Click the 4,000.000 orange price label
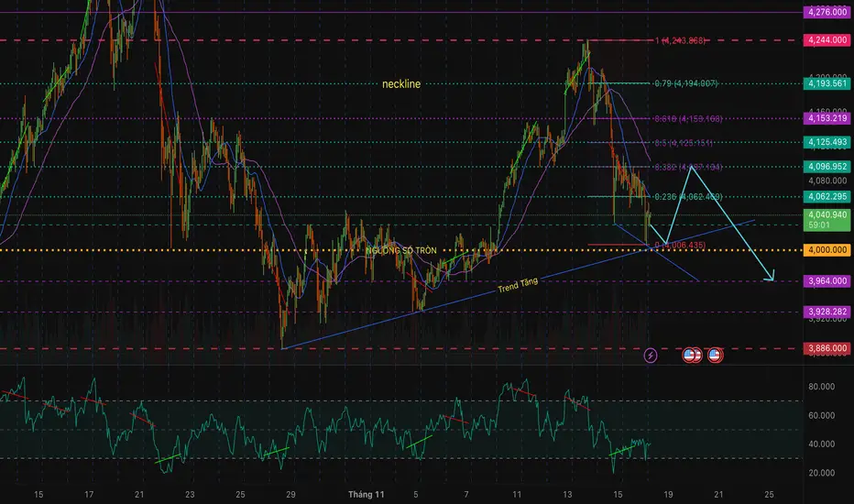The width and height of the screenshot is (854, 504). 827,249
